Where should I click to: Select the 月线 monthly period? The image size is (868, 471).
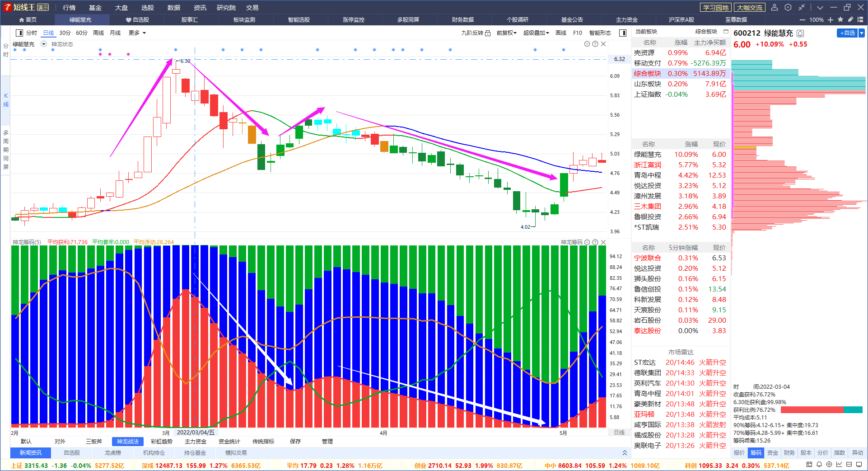tap(115, 33)
